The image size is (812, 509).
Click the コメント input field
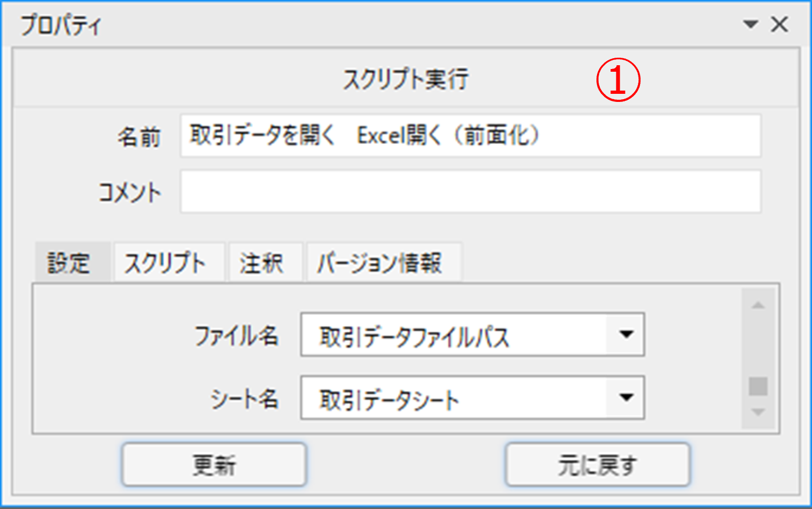(470, 192)
